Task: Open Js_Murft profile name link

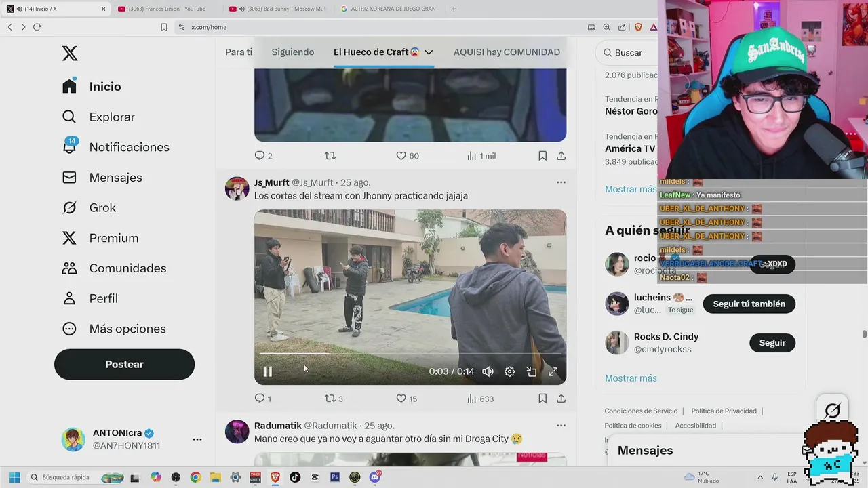Action: point(271,182)
